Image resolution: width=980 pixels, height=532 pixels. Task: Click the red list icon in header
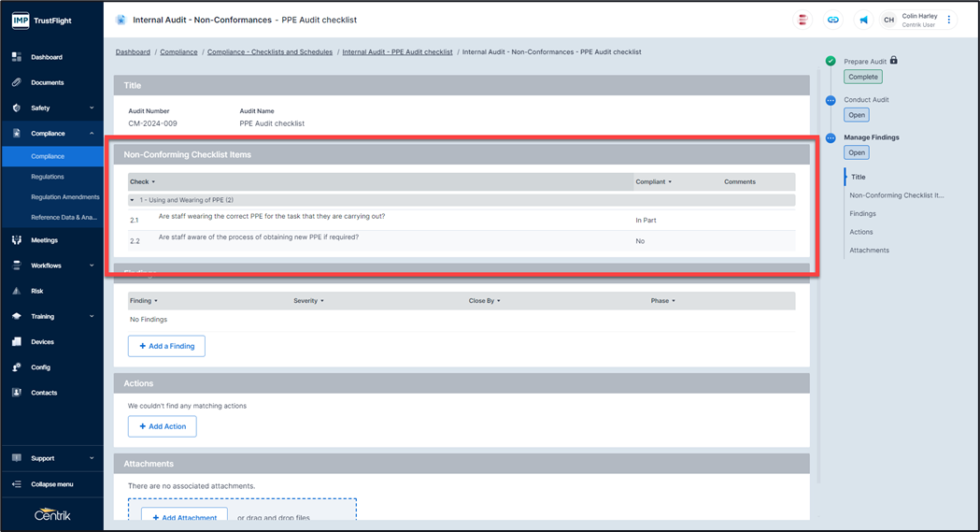802,20
